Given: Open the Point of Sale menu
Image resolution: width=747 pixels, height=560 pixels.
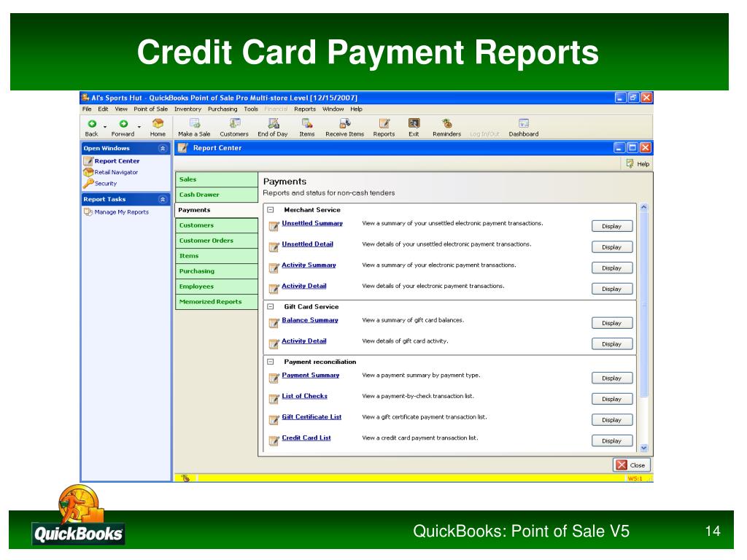Looking at the screenshot, I should [x=150, y=109].
